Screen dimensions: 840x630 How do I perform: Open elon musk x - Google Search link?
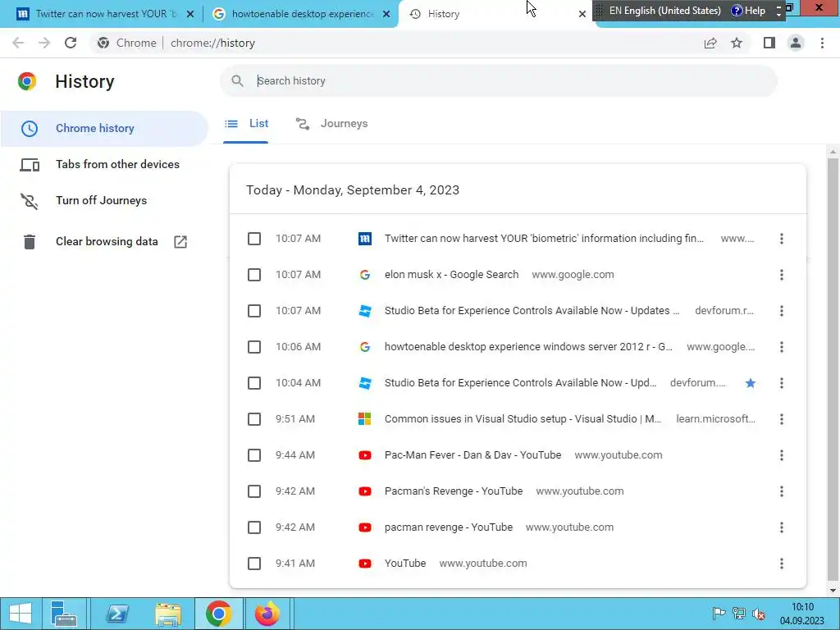(x=452, y=275)
